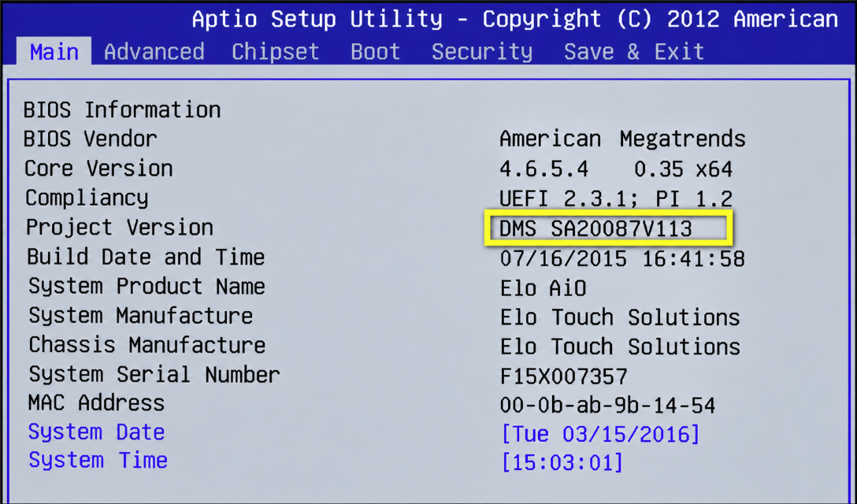Viewport: 857px width, 504px height.
Task: Click the MAC address 00-0b-ab-9b-14-54
Action: [607, 405]
